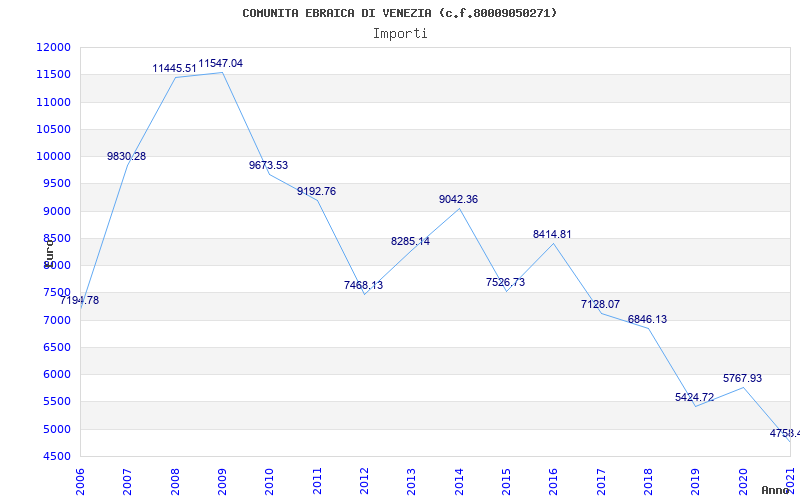Select the 10000 y-axis value
The width and height of the screenshot is (800, 500).
[x=53, y=156]
